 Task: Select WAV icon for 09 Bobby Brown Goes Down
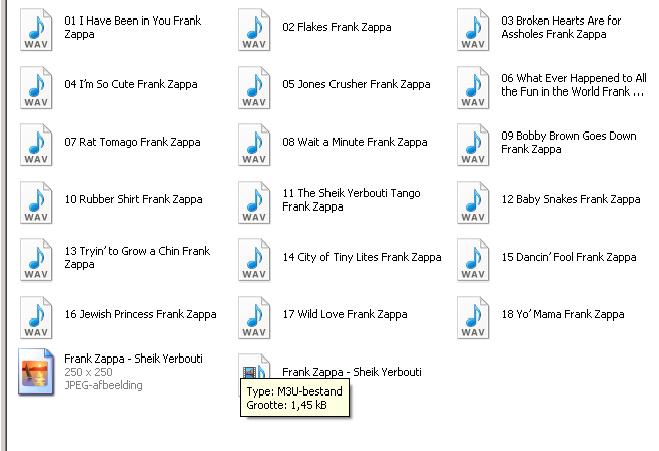tap(473, 145)
